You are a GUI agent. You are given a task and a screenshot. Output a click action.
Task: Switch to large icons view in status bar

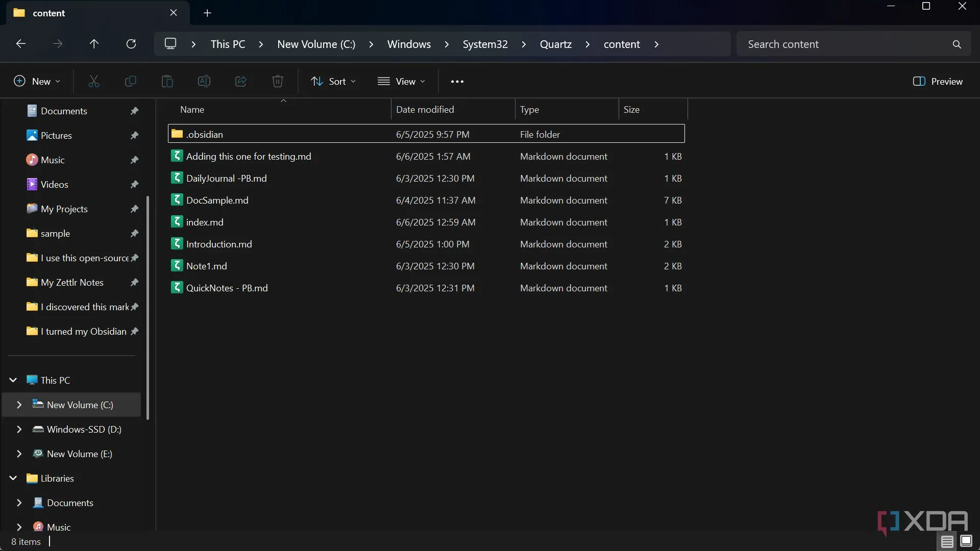(966, 541)
